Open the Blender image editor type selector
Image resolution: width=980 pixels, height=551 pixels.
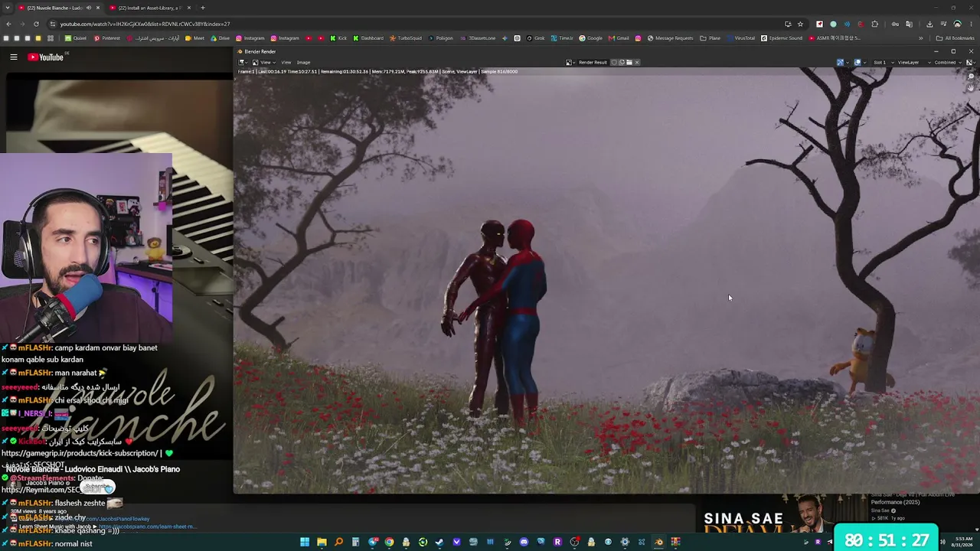(242, 62)
